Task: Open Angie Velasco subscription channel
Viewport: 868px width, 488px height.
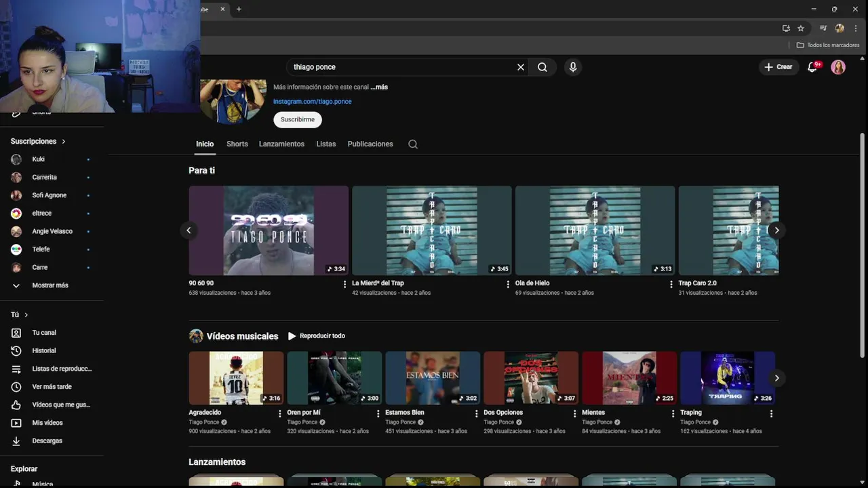Action: pos(52,231)
